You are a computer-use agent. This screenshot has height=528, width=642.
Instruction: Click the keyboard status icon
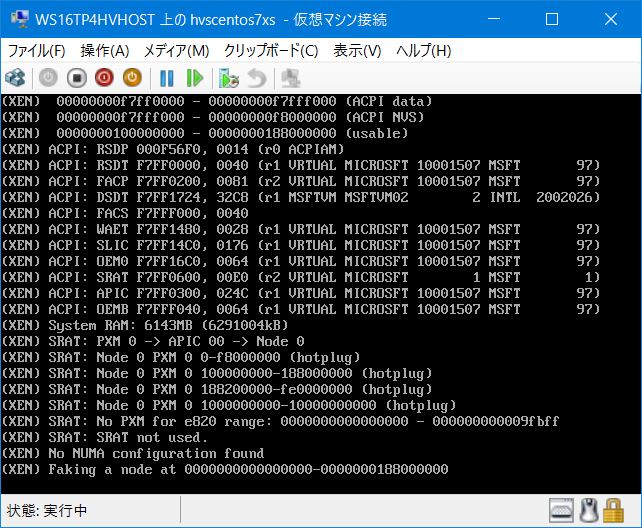(x=561, y=510)
